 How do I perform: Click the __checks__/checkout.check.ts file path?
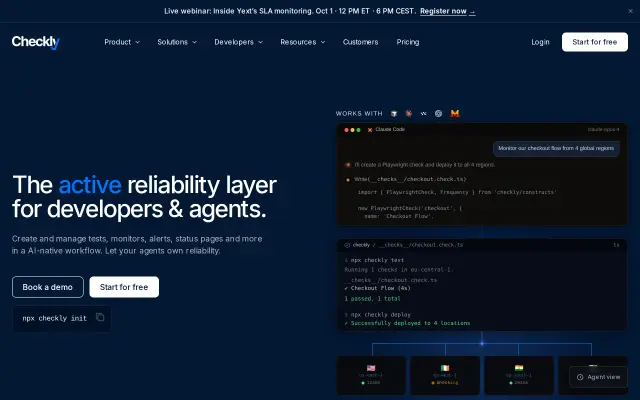[x=420, y=245]
